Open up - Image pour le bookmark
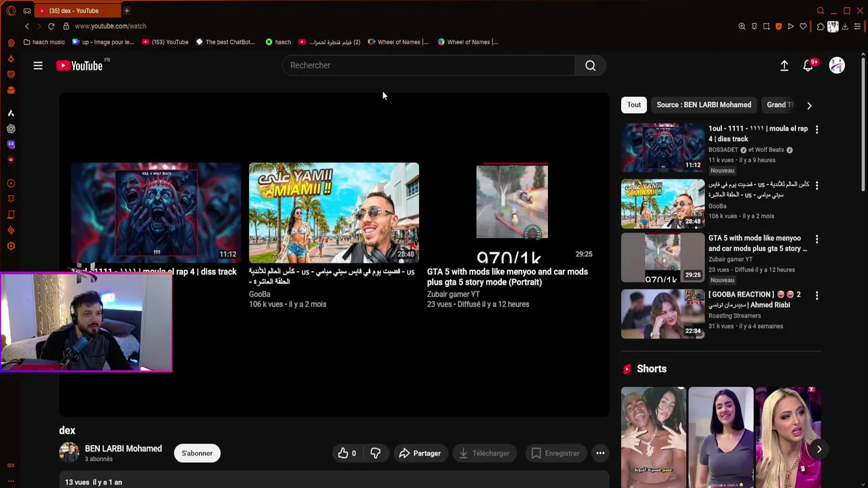Image resolution: width=868 pixels, height=488 pixels. click(103, 42)
